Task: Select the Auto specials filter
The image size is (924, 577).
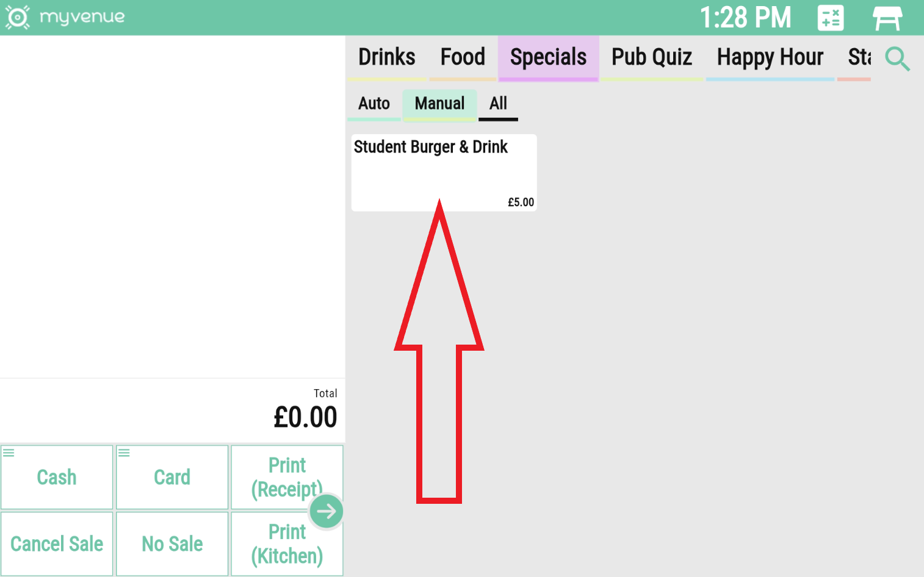Action: pyautogui.click(x=374, y=104)
